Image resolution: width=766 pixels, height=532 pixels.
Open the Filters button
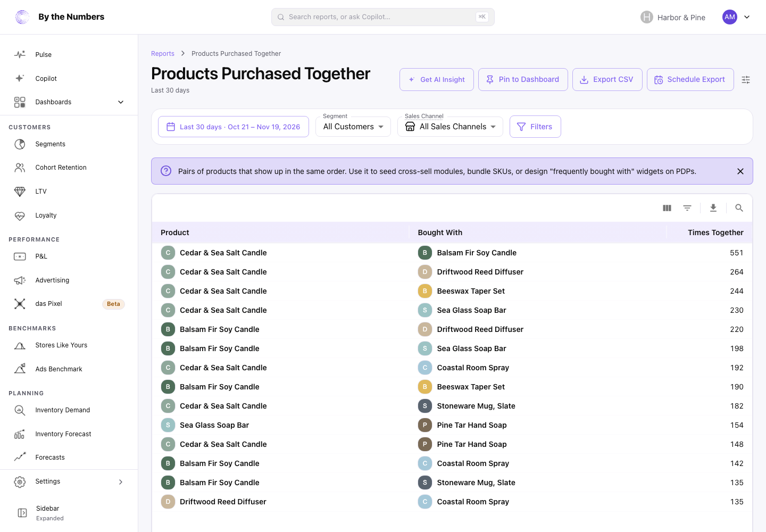(535, 127)
